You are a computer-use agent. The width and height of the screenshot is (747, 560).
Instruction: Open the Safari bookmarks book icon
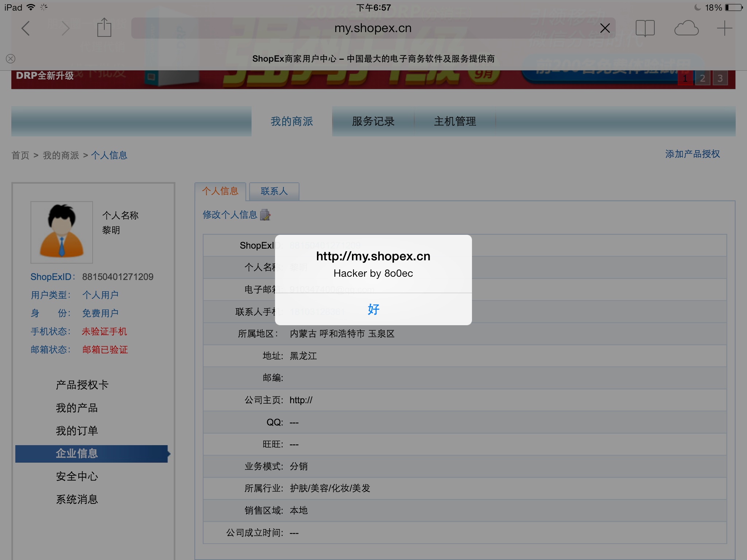point(645,28)
